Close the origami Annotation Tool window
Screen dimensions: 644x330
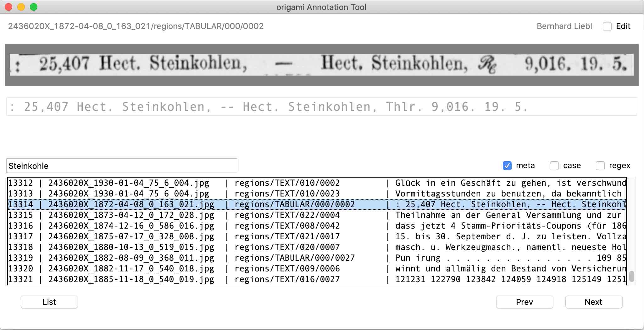point(8,7)
